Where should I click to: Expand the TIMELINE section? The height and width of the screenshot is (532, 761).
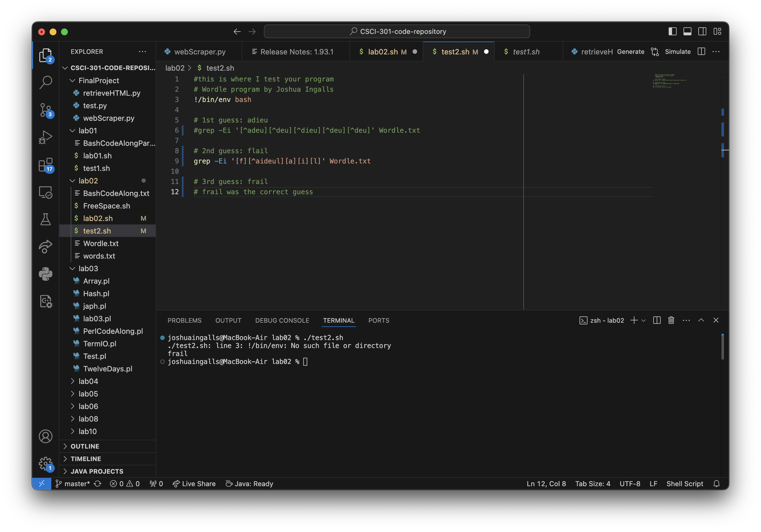(107, 459)
